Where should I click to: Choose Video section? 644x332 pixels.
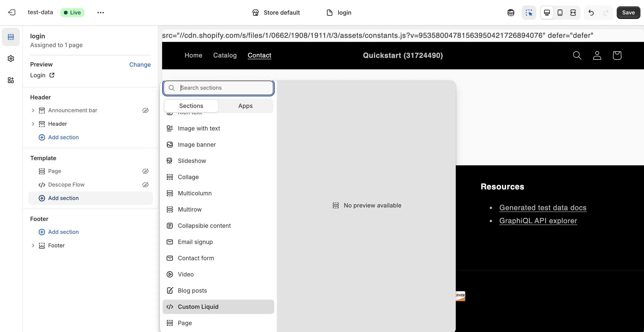(x=218, y=274)
